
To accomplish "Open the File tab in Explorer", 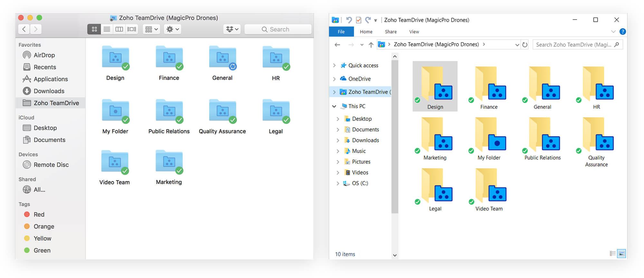I will tap(341, 32).
